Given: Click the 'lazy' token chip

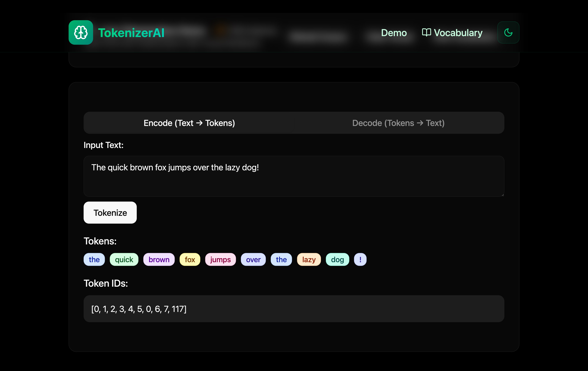Looking at the screenshot, I should tap(309, 259).
